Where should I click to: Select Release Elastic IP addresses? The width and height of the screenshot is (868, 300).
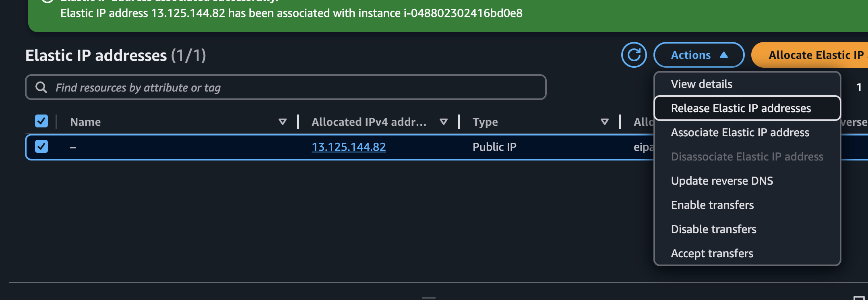tap(747, 108)
